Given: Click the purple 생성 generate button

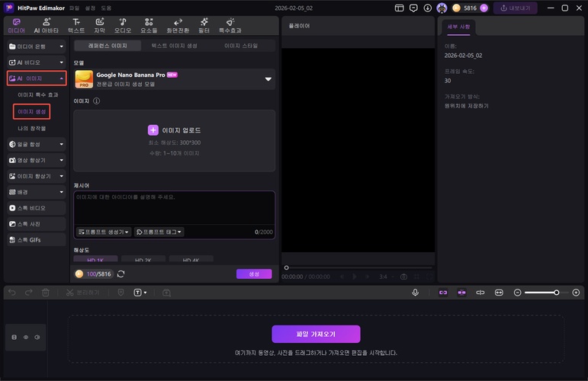Looking at the screenshot, I should [254, 274].
